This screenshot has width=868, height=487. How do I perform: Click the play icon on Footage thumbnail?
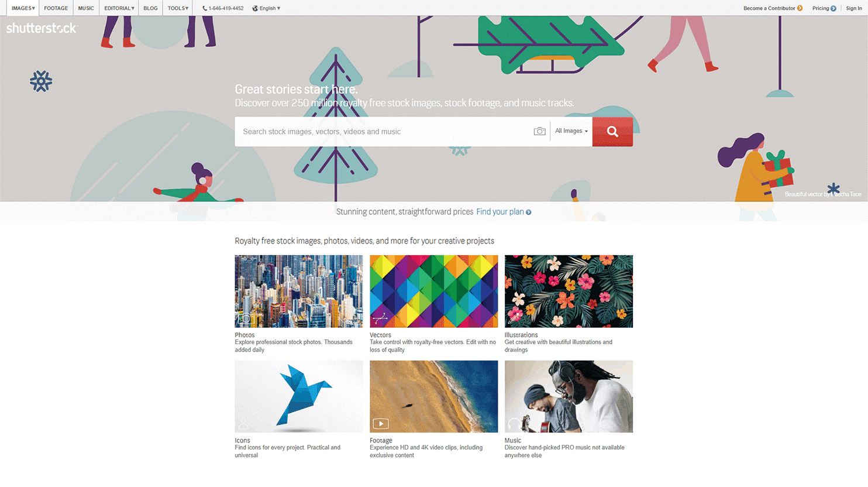[x=381, y=424]
